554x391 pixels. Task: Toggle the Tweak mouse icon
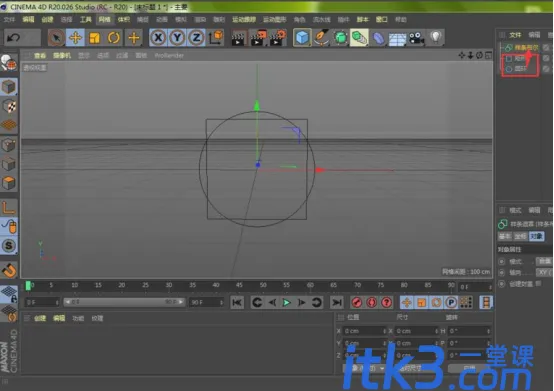coord(8,226)
